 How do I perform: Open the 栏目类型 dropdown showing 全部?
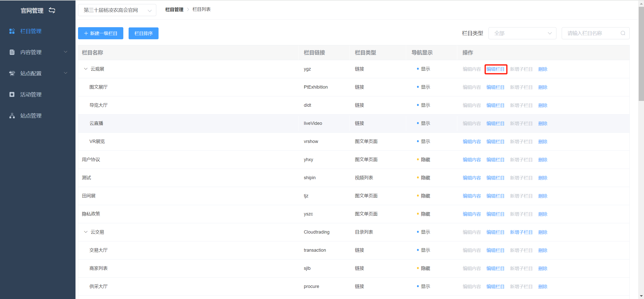522,33
